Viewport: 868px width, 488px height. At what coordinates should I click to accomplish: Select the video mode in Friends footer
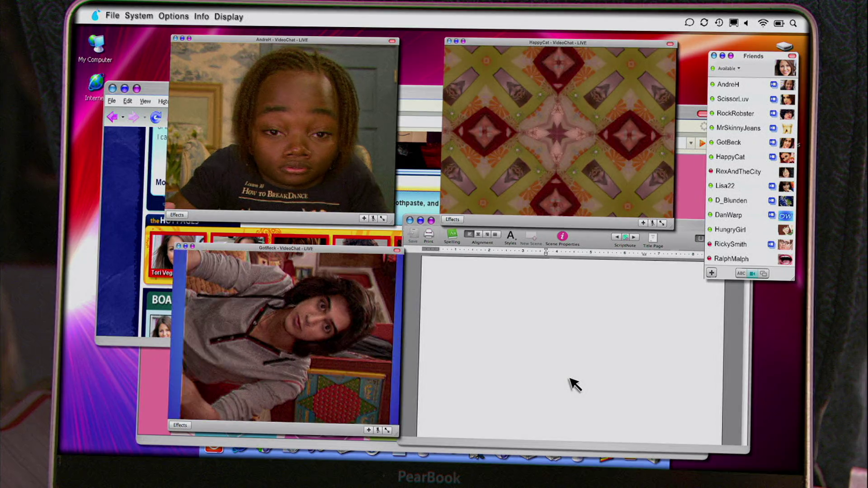(752, 273)
